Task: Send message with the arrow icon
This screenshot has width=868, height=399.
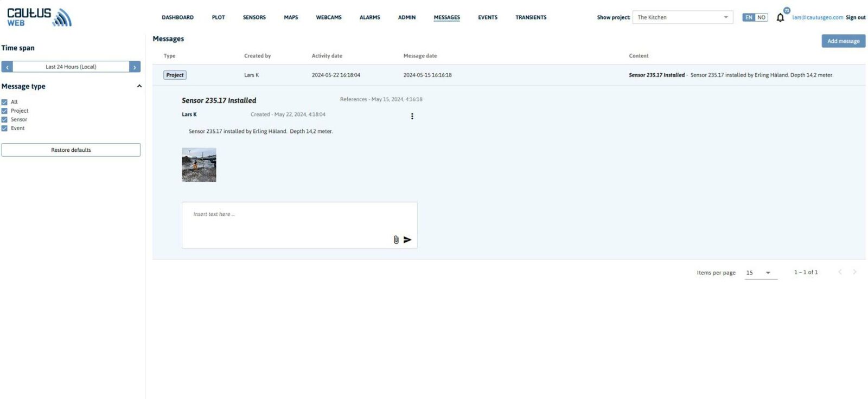Action: (x=407, y=240)
